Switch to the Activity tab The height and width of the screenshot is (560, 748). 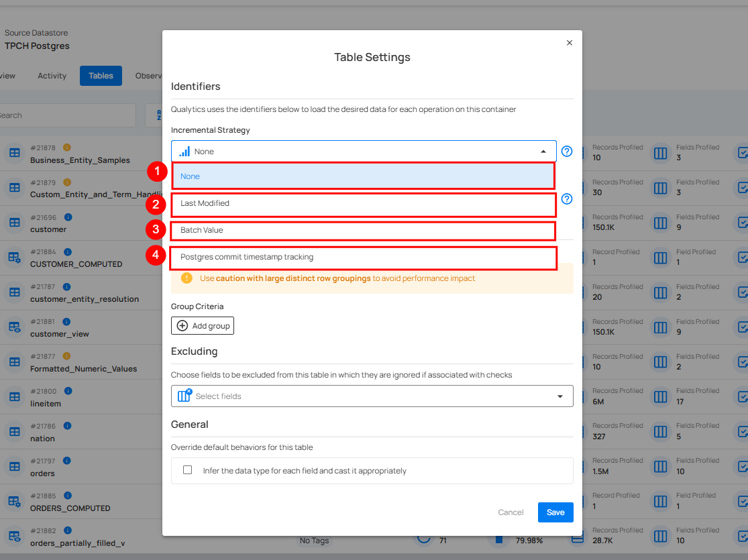tap(52, 76)
